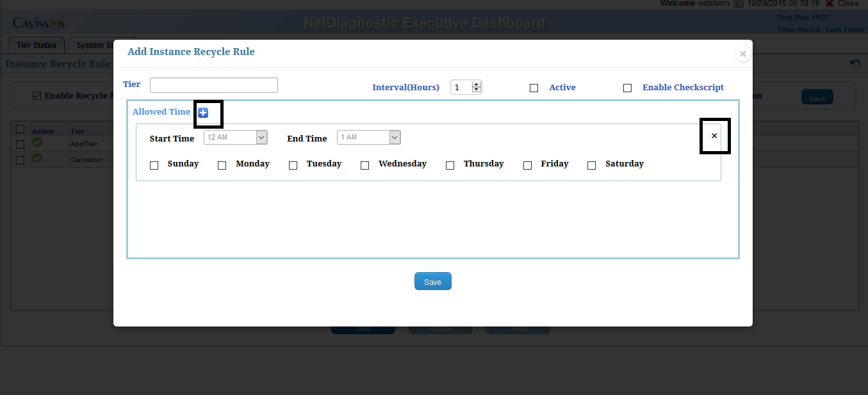
Task: Check the Wednesday checkbox
Action: 364,166
